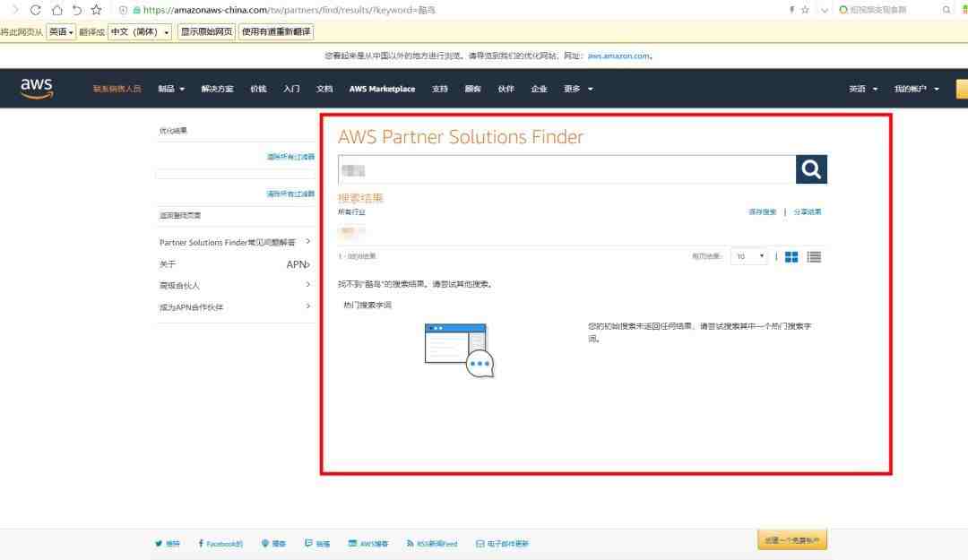Click the lower clear-all-filters link in the sidebar
This screenshot has height=560, width=968.
coord(290,194)
